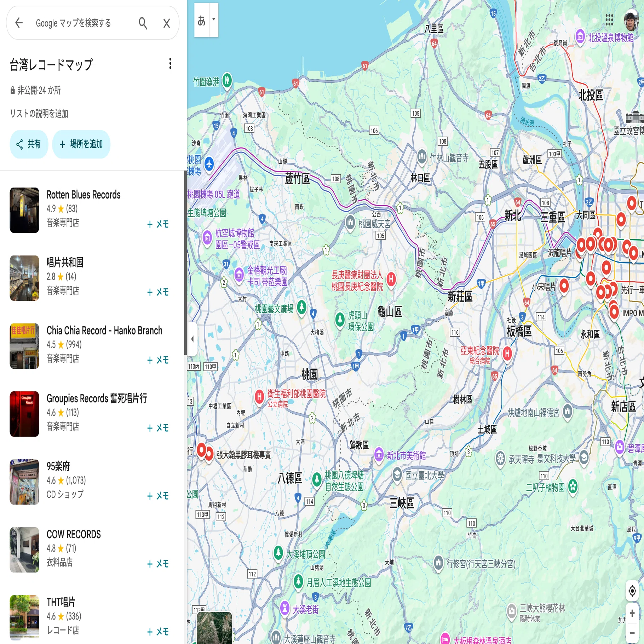Click the 桃園八德埤塘自然生態公園 pin
The image size is (644, 644).
(317, 479)
